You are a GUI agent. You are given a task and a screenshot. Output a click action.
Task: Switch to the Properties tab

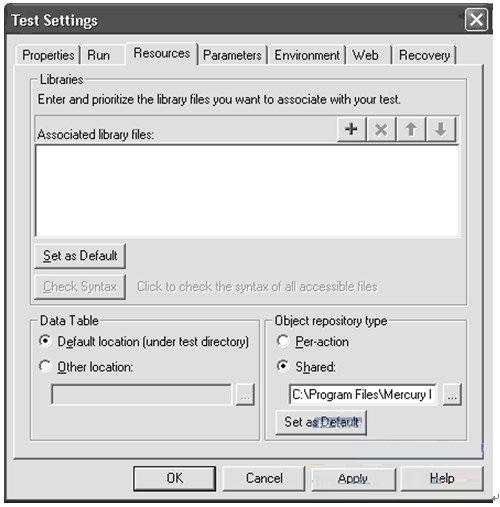click(48, 55)
